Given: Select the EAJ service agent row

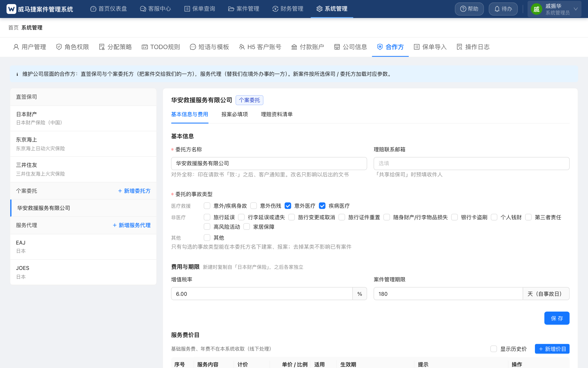Looking at the screenshot, I should point(83,247).
